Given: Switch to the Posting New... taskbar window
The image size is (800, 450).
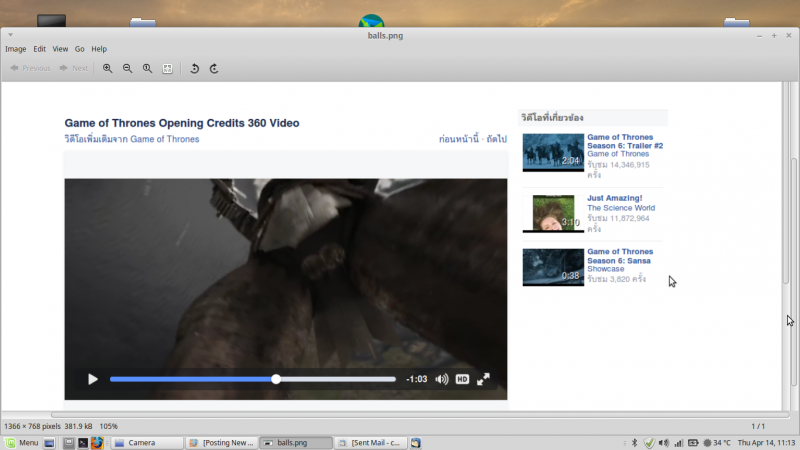Looking at the screenshot, I should pos(221,443).
